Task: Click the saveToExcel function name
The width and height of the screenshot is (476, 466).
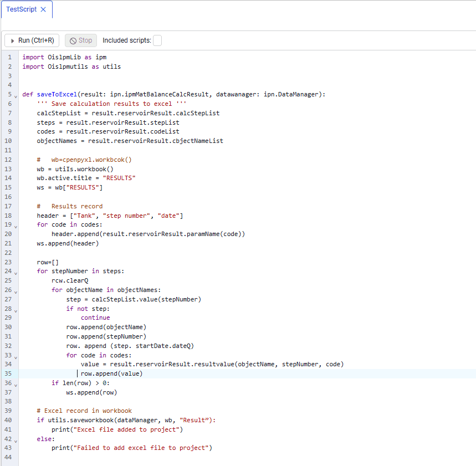Action: pyautogui.click(x=57, y=94)
